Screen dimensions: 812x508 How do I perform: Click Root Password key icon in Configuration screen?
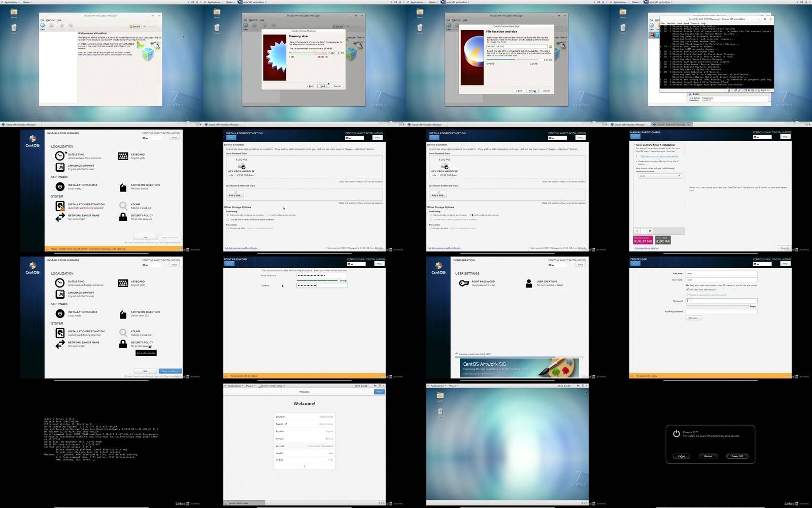point(464,283)
